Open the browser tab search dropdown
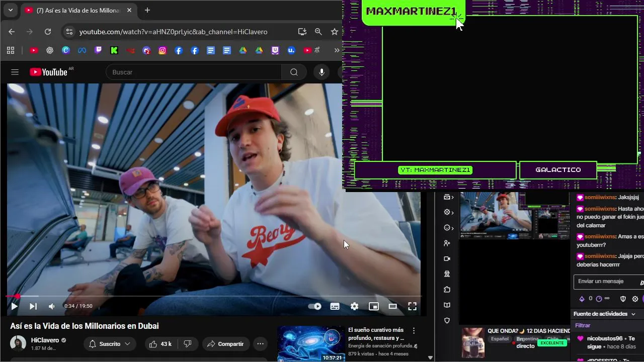Viewport: 644px width, 362px height. pos(10,10)
